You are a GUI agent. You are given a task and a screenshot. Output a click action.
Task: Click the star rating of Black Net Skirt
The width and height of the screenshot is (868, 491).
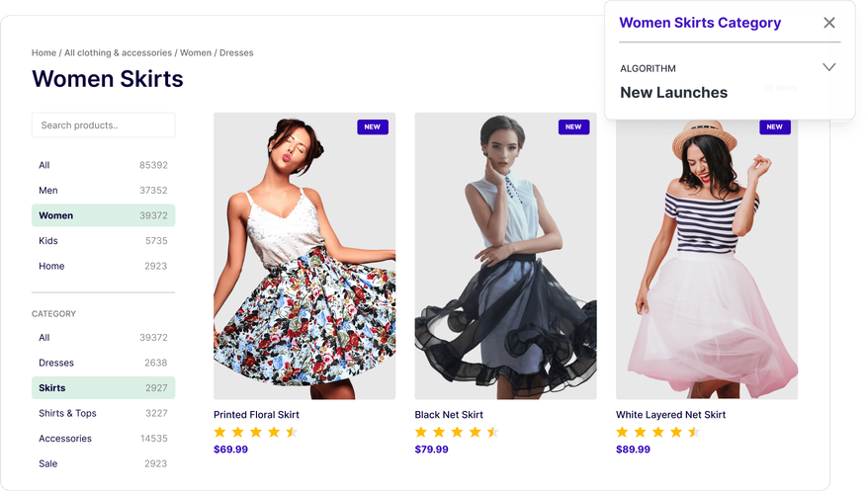[457, 433]
